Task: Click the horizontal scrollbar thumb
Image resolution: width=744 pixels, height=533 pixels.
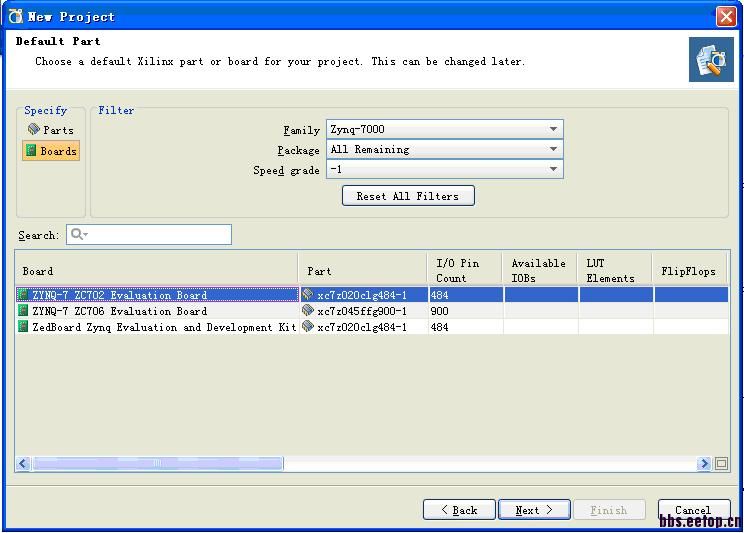Action: click(158, 463)
